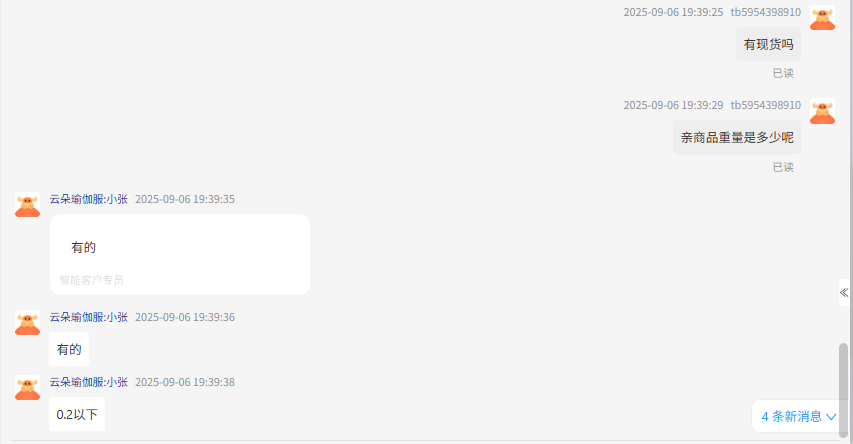Expand the side panel with the double-chevron icon
The image size is (853, 444).
844,293
